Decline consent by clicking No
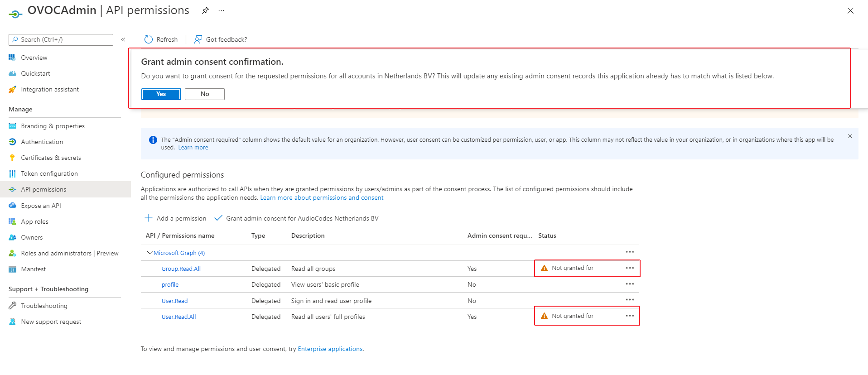This screenshot has width=868, height=375. [x=205, y=94]
